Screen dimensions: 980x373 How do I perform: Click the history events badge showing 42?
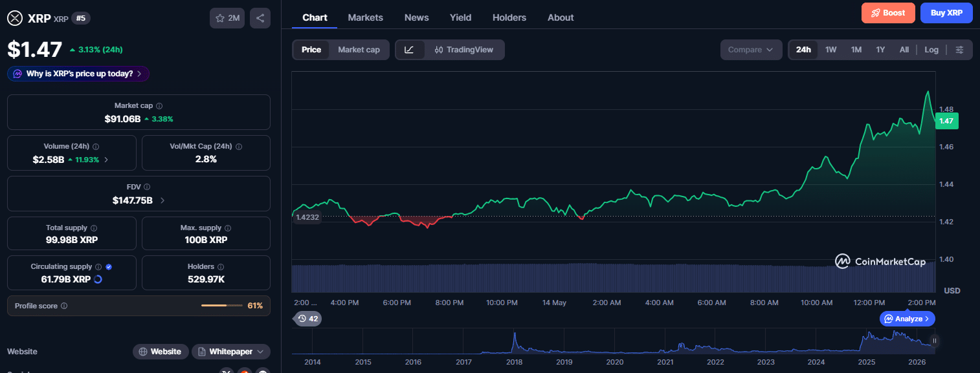308,319
